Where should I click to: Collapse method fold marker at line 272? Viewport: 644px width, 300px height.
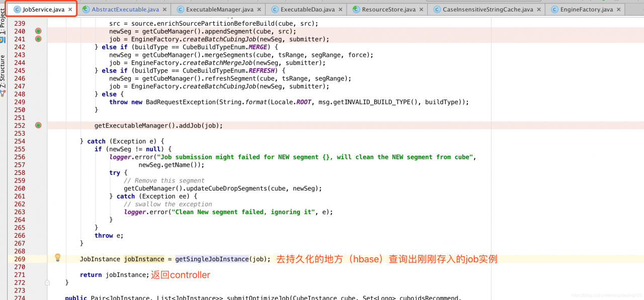coord(48,282)
